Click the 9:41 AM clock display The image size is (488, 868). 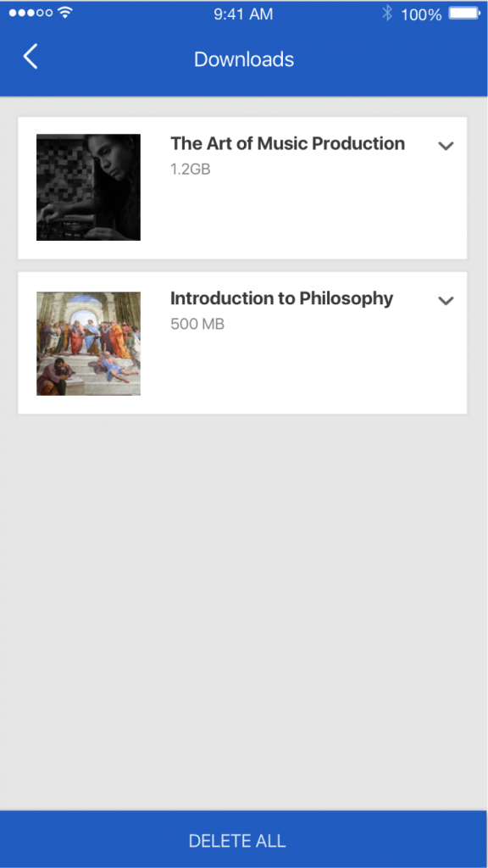pyautogui.click(x=244, y=13)
